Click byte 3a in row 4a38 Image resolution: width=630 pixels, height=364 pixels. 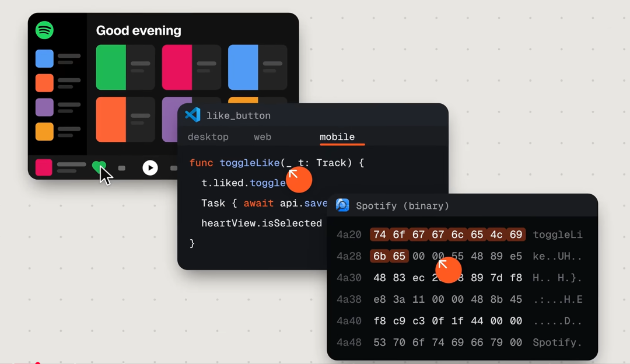(x=399, y=299)
